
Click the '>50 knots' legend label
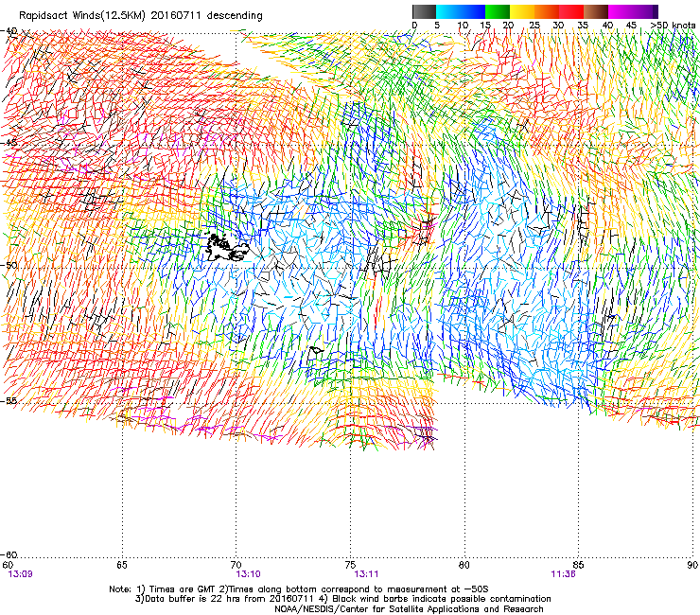click(x=673, y=26)
